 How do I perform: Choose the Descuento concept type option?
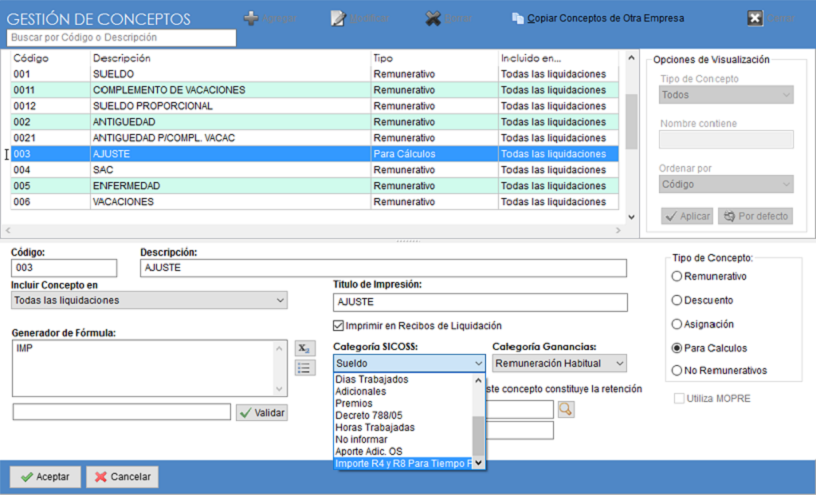click(677, 300)
